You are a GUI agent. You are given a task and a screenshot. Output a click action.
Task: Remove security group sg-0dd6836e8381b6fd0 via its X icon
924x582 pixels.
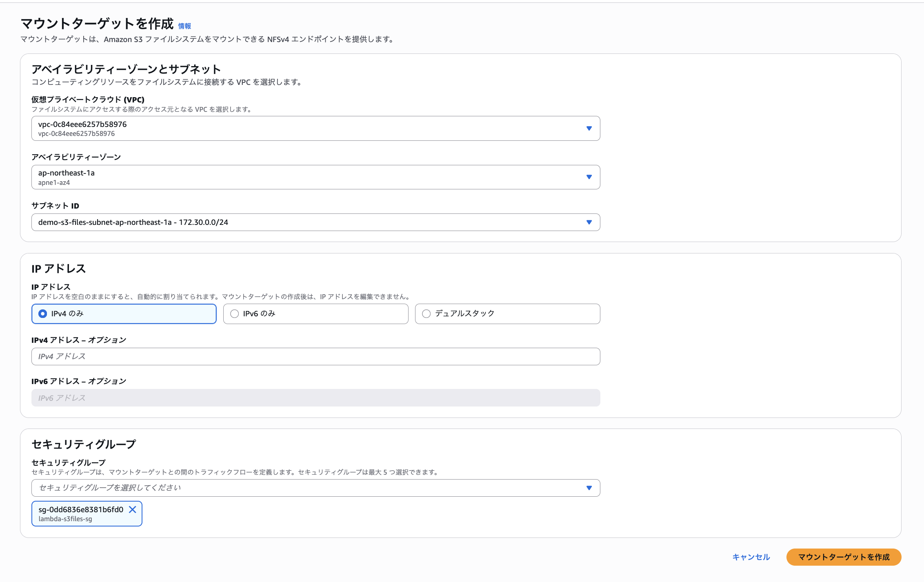[133, 509]
